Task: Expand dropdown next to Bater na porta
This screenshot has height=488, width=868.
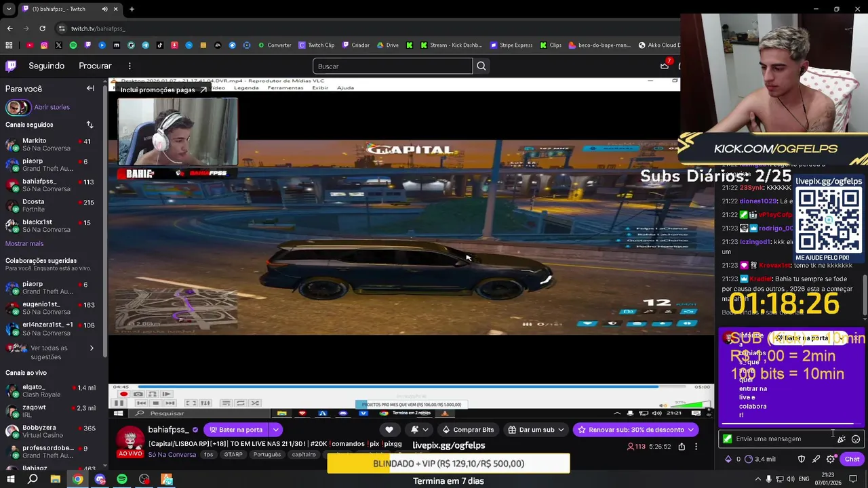Action: point(276,430)
